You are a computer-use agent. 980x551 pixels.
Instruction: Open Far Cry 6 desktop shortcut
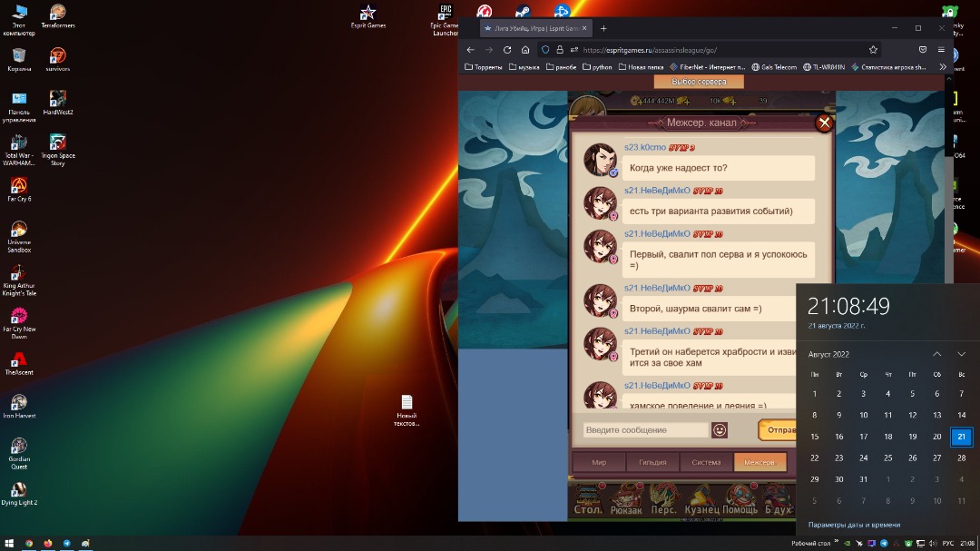tap(19, 190)
